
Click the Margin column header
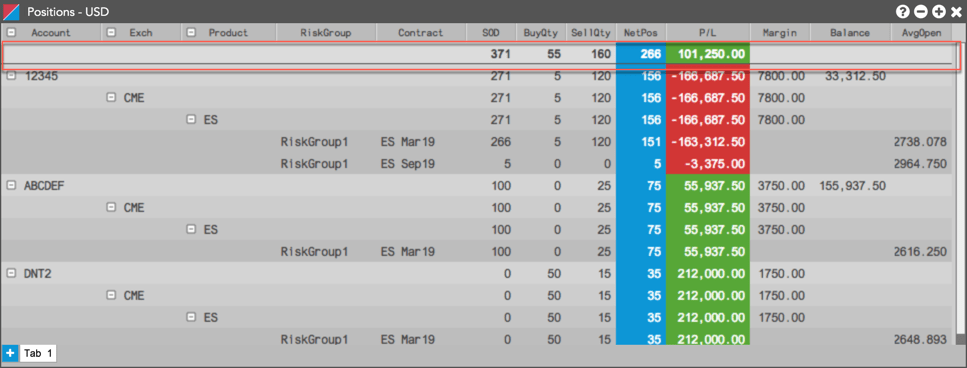coord(780,33)
